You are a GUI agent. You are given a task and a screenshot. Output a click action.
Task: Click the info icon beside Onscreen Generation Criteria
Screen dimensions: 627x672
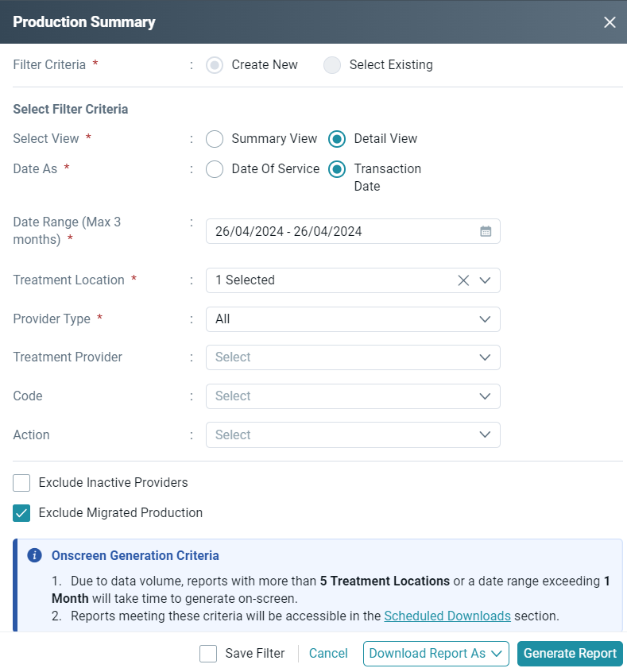34,555
